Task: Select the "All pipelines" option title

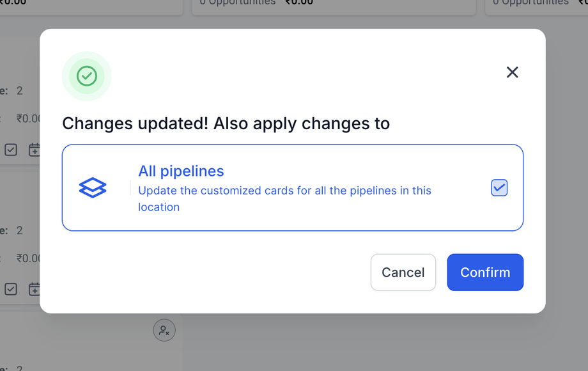Action: click(x=181, y=171)
